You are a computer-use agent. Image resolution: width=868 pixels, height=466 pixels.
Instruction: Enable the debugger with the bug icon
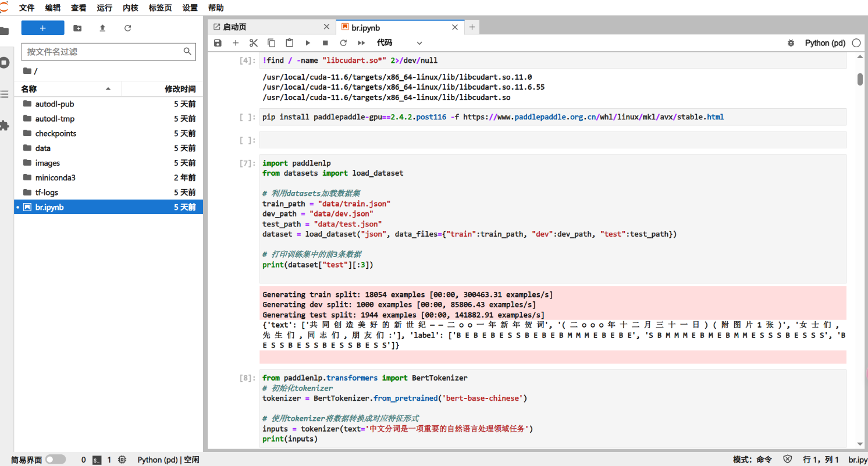pos(791,43)
